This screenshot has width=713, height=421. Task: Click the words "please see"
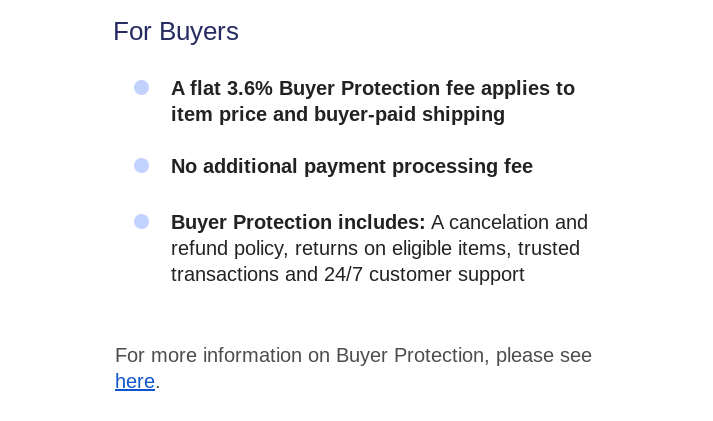pos(544,356)
